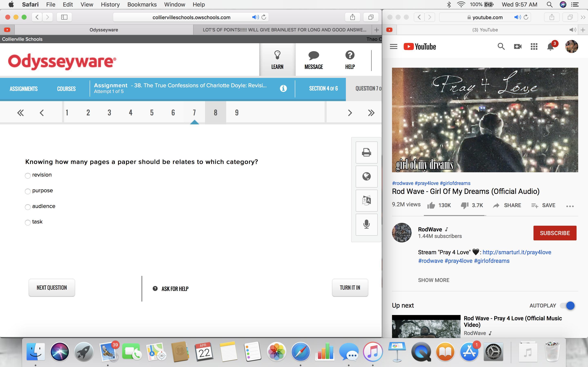Go to question 8 tab
This screenshot has height=367, width=588.
point(215,113)
